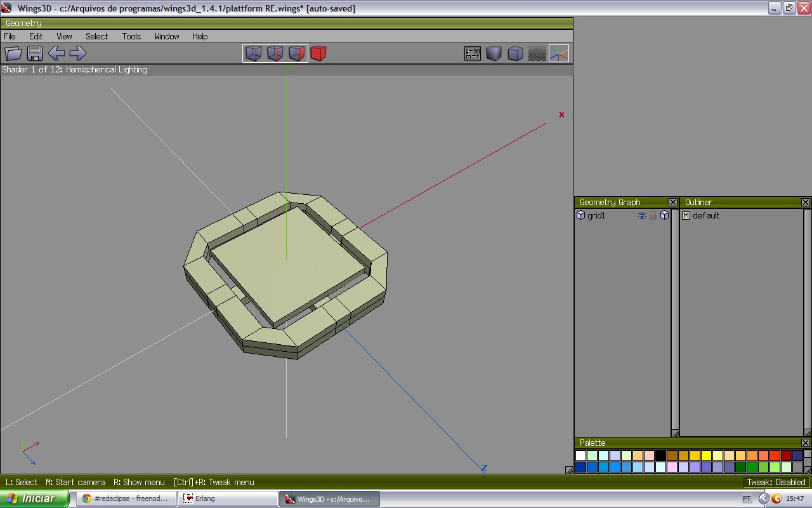Click the Save floppy disk icon
Screen dimensions: 812x508
[35, 54]
